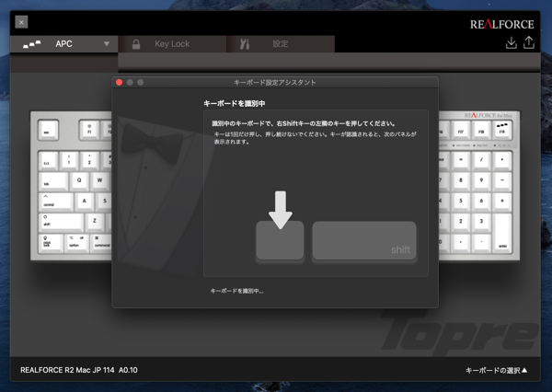The image size is (552, 392).
Task: Click the APC key-height icon
Action: pyautogui.click(x=31, y=44)
